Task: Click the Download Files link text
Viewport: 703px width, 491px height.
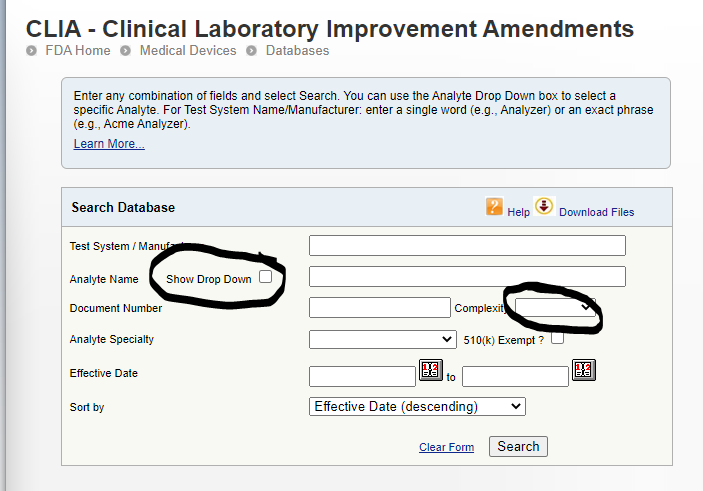Action: point(596,212)
